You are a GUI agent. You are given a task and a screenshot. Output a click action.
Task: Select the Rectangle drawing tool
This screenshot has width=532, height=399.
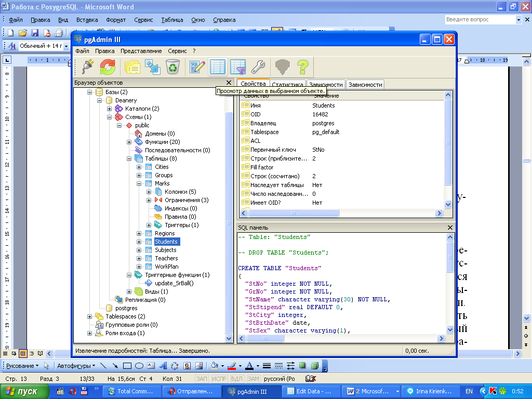tap(127, 366)
